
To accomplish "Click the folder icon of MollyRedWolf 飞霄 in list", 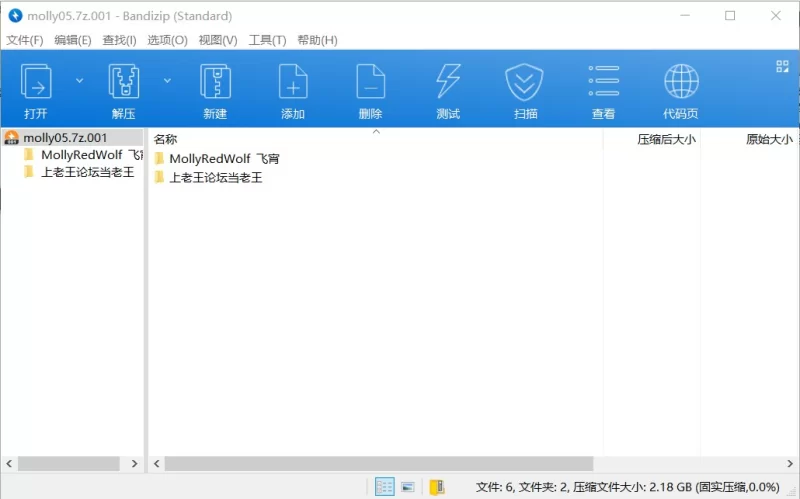I will (x=159, y=158).
